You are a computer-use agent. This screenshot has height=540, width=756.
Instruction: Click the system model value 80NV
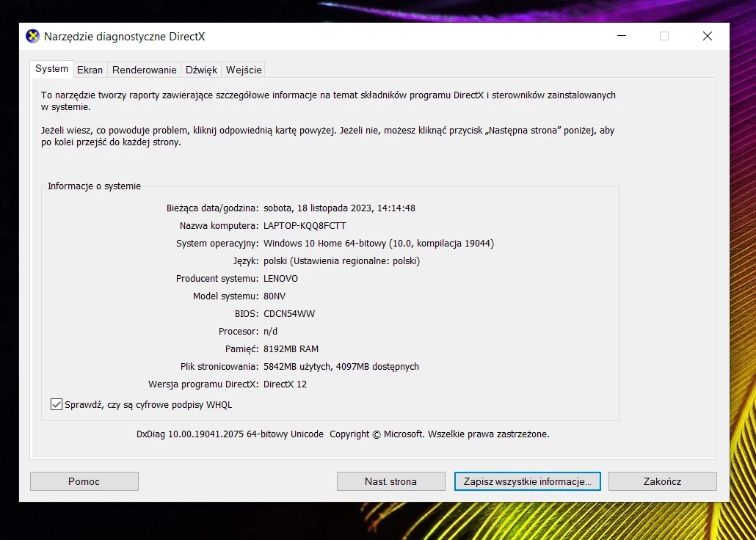[275, 296]
